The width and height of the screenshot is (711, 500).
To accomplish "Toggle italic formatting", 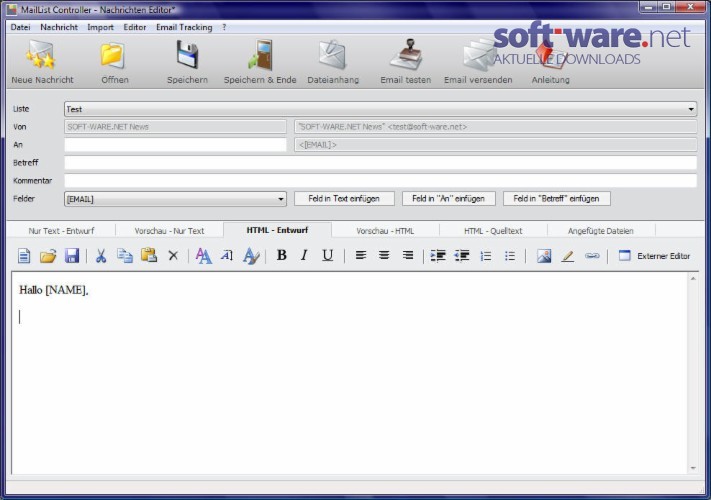I will click(x=304, y=256).
